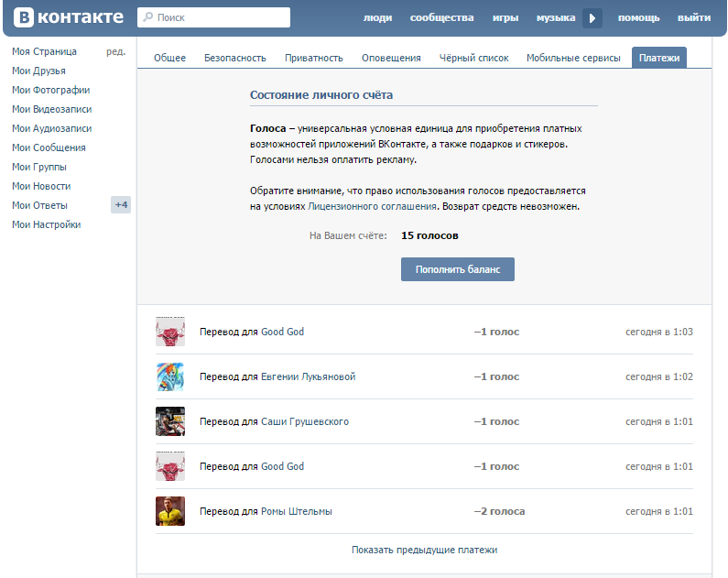
Task: Click Good God avatar in 1:01 transfer
Action: (x=170, y=466)
